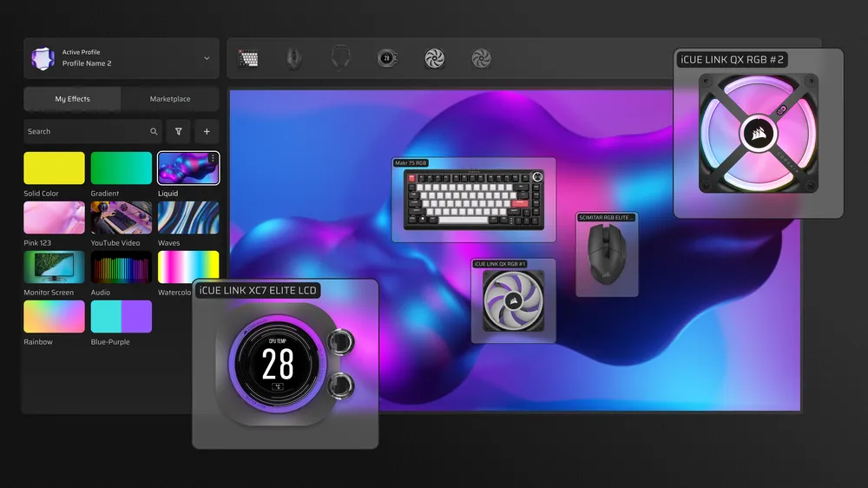Viewport: 868px width, 488px height.
Task: Pick the Audio effect thumbnail
Action: tap(122, 267)
